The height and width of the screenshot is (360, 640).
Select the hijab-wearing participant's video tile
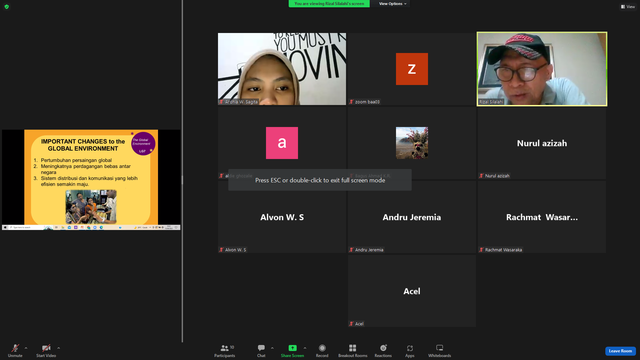282,69
